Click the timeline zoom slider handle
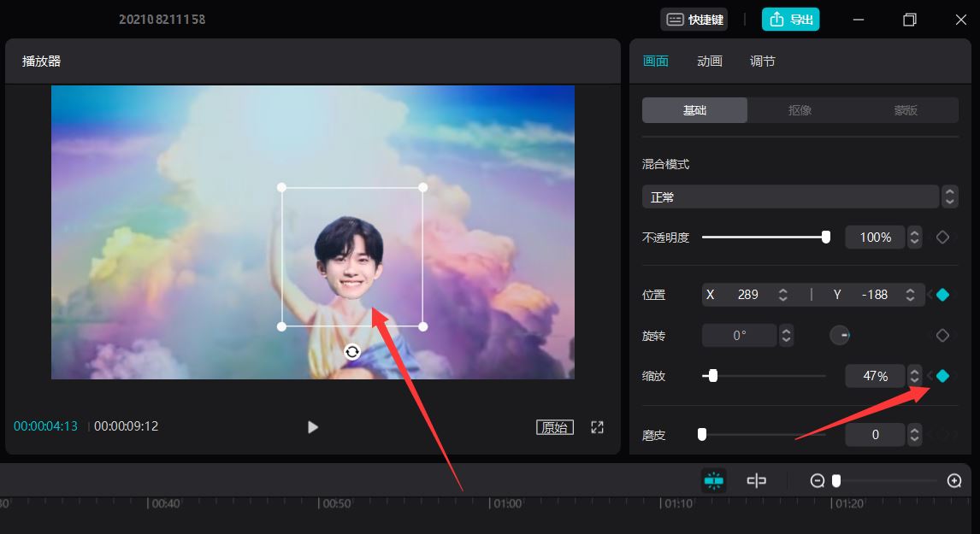 coord(836,480)
